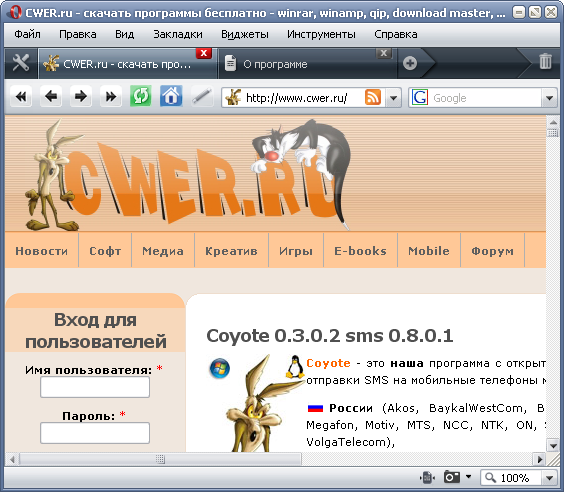
Task: Click the Reload page icon
Action: (141, 96)
